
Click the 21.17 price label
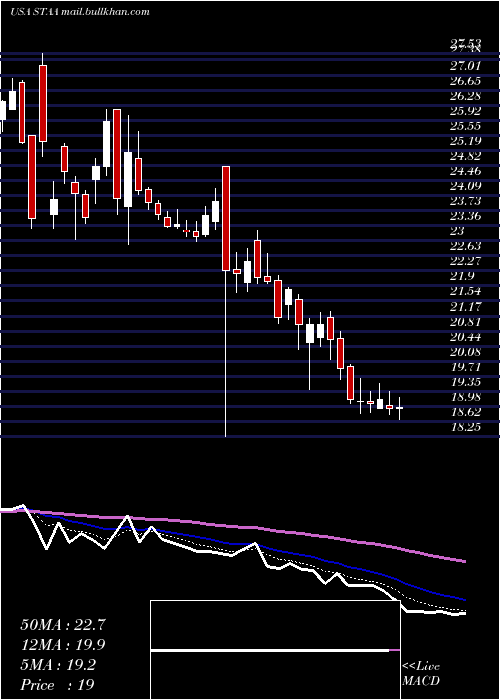(465, 307)
